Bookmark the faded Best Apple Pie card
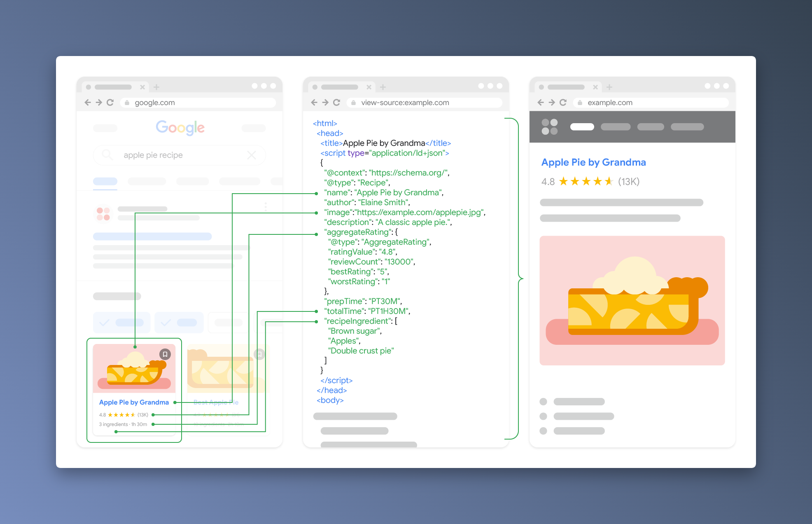The image size is (812, 524). [x=259, y=354]
